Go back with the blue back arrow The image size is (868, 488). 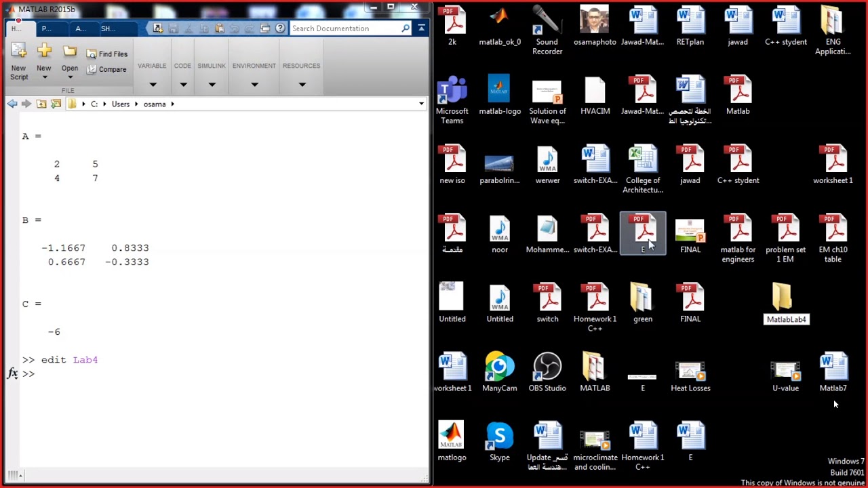pyautogui.click(x=12, y=104)
